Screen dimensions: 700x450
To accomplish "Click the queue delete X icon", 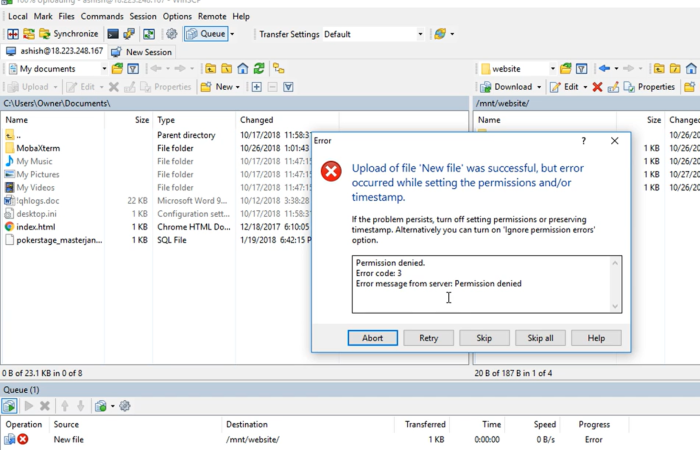I will tap(45, 406).
